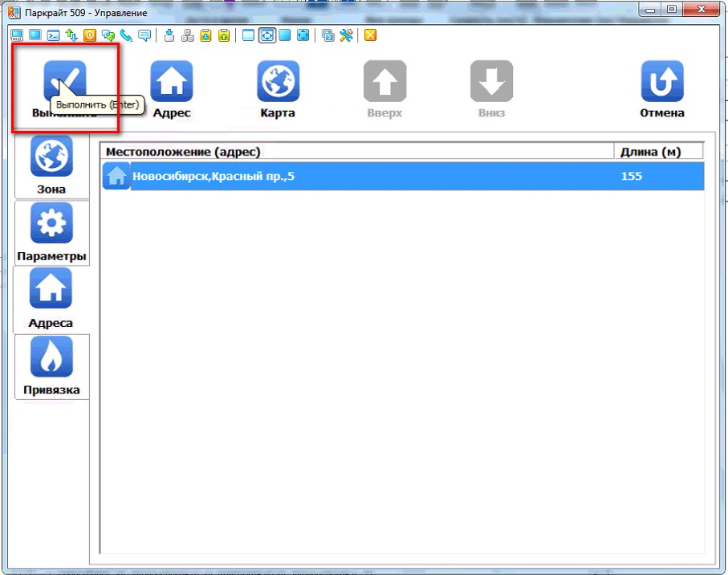Image resolution: width=728 pixels, height=575 pixels.
Task: Click the orange X icon in small toolbar
Action: (370, 35)
